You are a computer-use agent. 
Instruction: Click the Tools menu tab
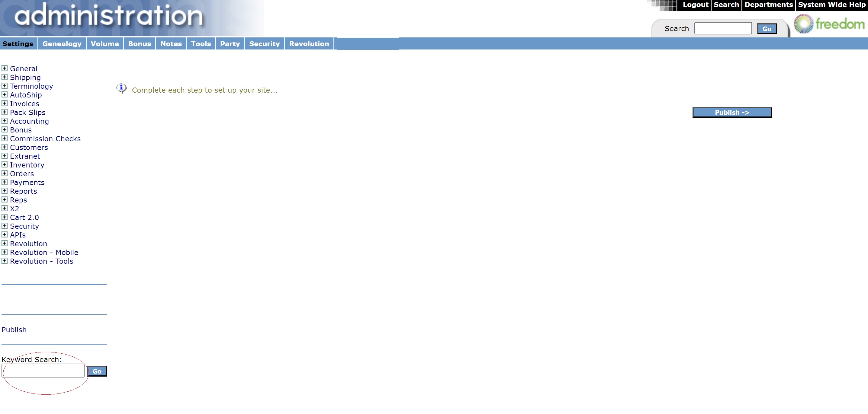click(201, 44)
